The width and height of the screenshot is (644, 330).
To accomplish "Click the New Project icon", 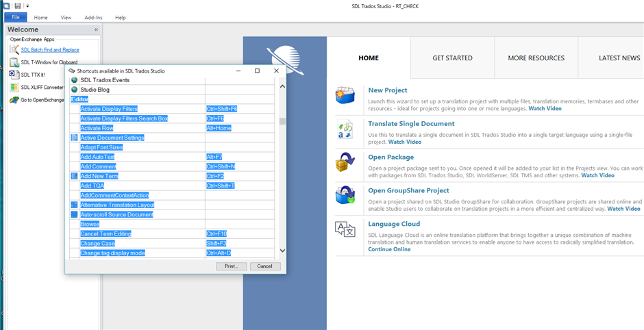I will [x=345, y=95].
